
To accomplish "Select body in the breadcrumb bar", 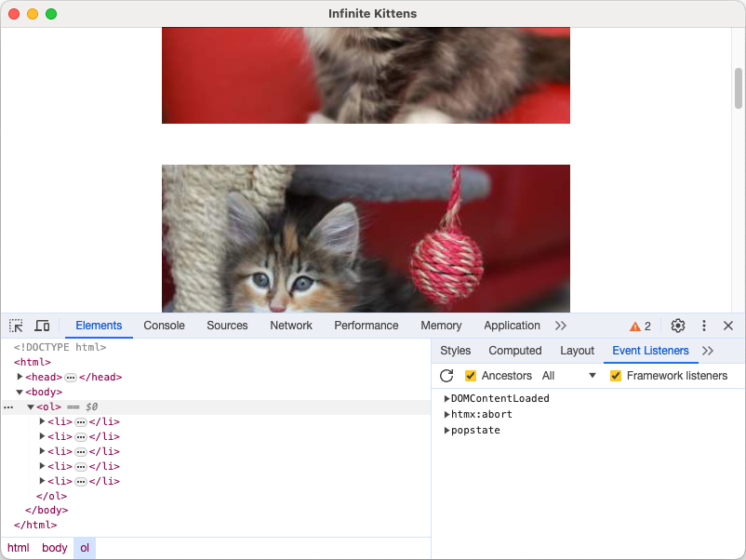I will 54,548.
